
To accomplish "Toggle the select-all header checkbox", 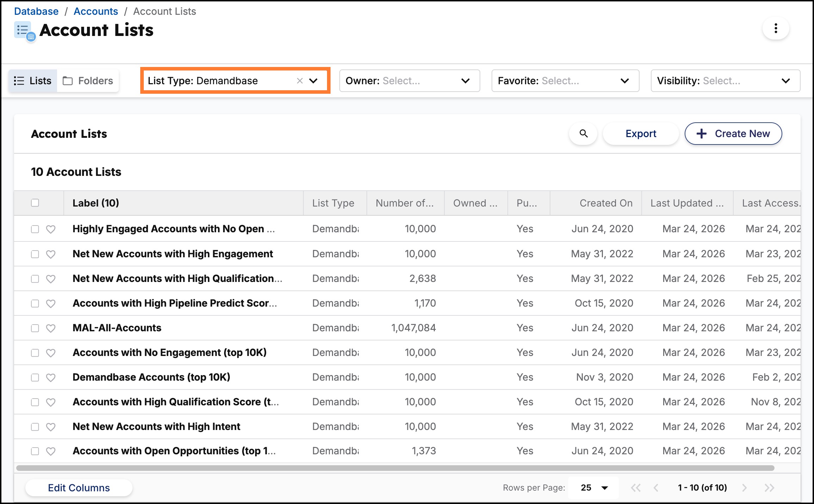I will [x=35, y=203].
